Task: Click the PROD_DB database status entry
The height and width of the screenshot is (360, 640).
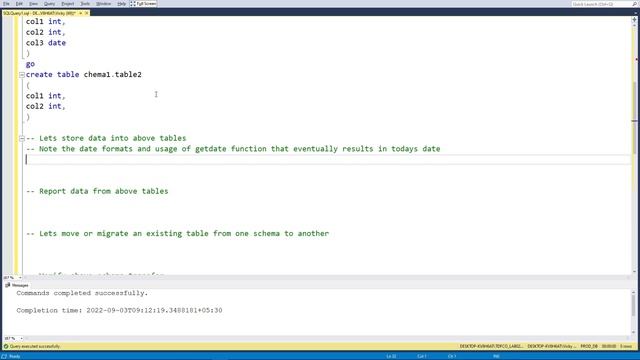Action: point(589,346)
